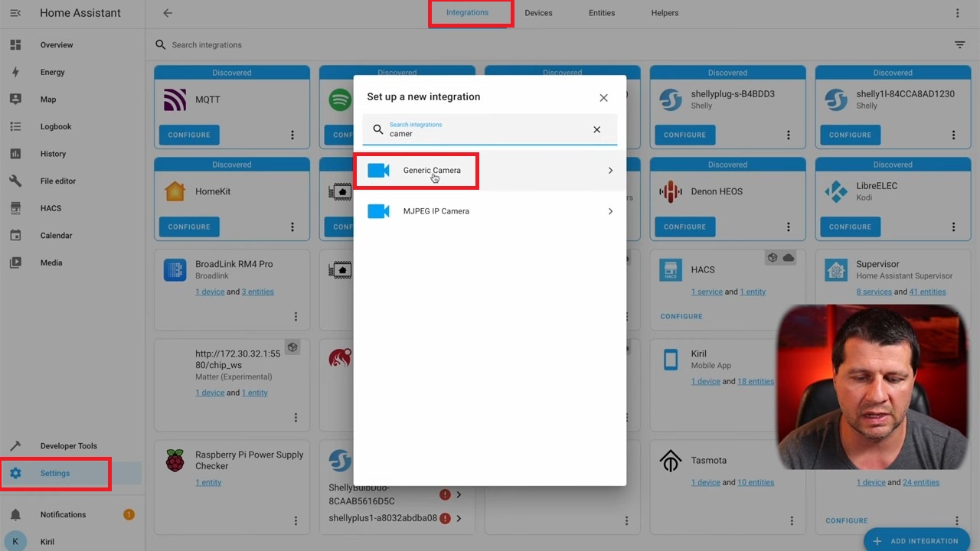The height and width of the screenshot is (551, 980).
Task: Open the integrations filter icon
Action: pyautogui.click(x=959, y=45)
